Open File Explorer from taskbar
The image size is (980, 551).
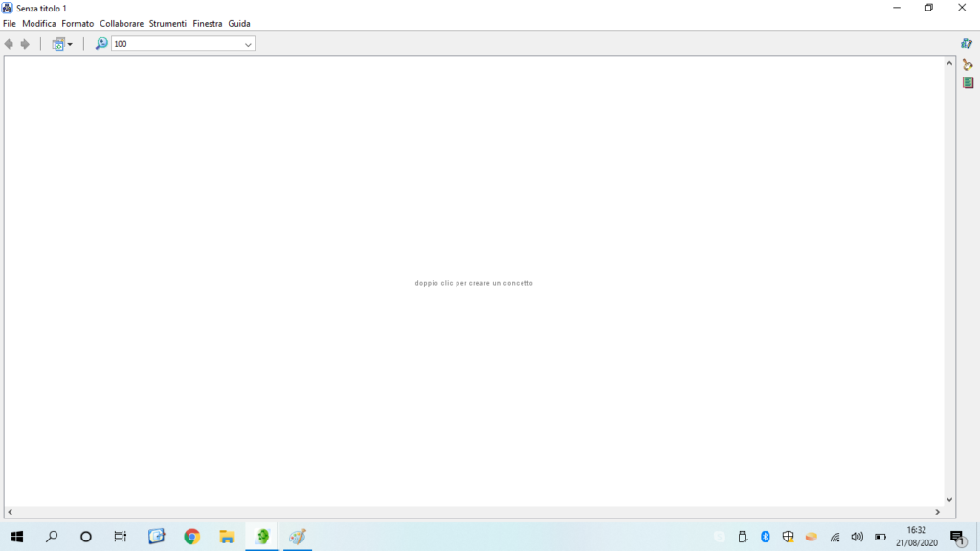pos(227,537)
